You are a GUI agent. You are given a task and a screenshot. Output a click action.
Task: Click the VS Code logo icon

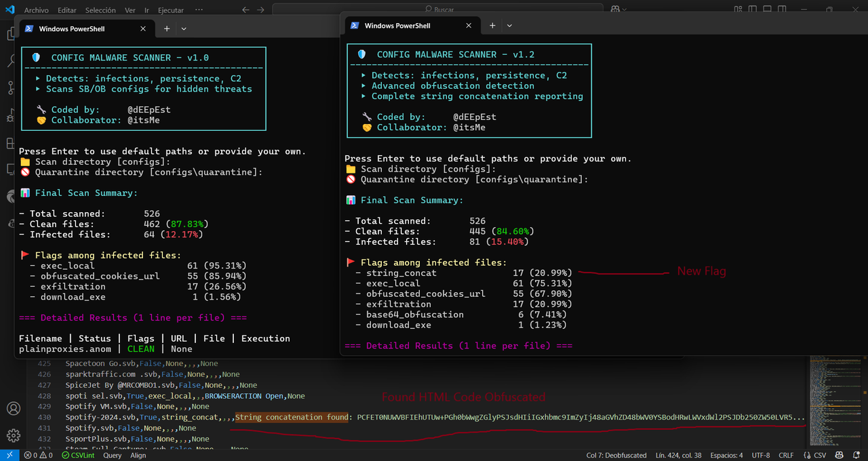(x=9, y=9)
